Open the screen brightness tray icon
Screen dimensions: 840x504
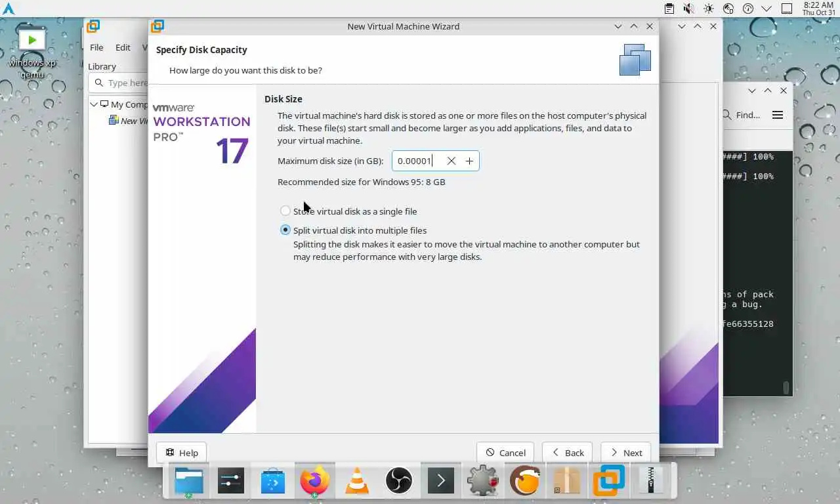coord(708,9)
